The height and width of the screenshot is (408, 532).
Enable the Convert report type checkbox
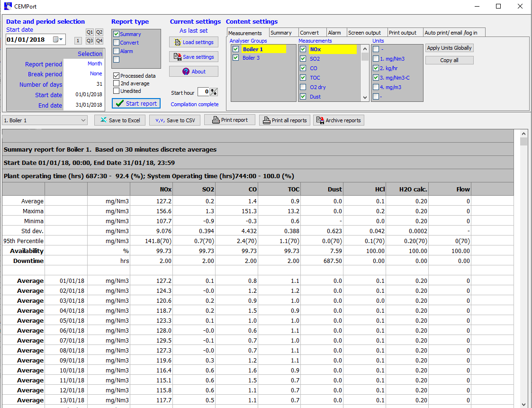(x=116, y=43)
